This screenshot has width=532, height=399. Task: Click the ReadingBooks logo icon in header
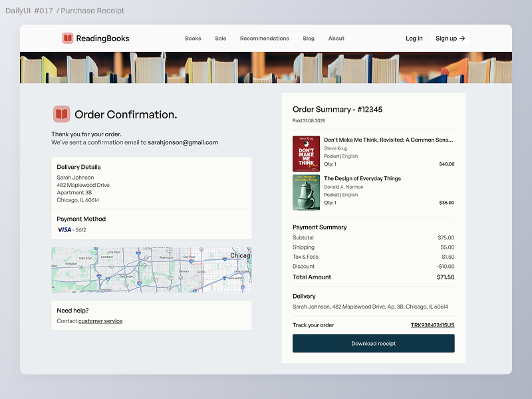(67, 39)
